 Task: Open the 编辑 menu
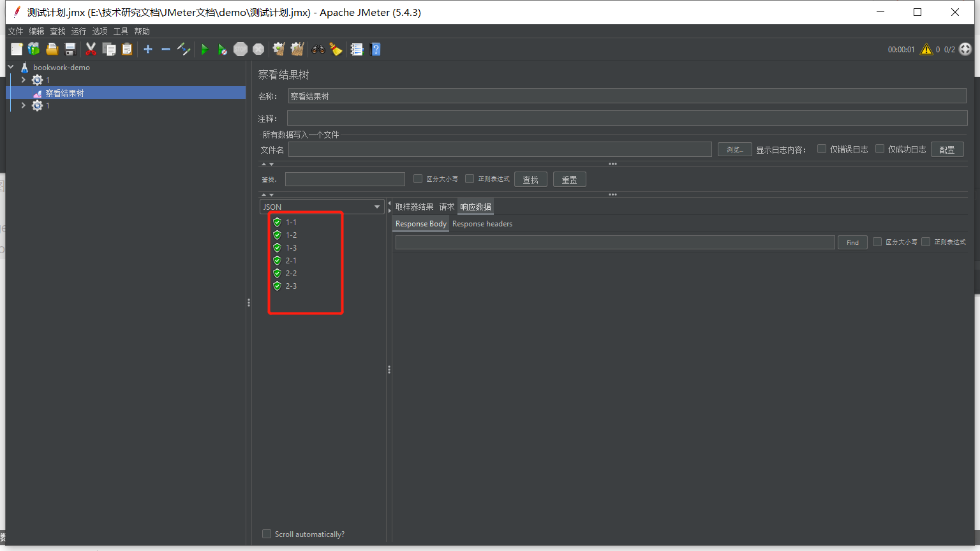[x=36, y=31]
